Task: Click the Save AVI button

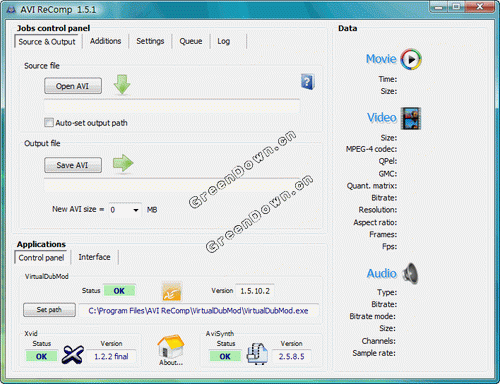Action: coord(73,165)
